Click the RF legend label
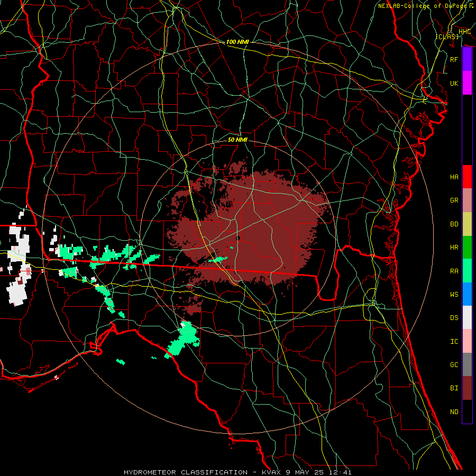Screen dimensions: 476x476 click(x=454, y=59)
